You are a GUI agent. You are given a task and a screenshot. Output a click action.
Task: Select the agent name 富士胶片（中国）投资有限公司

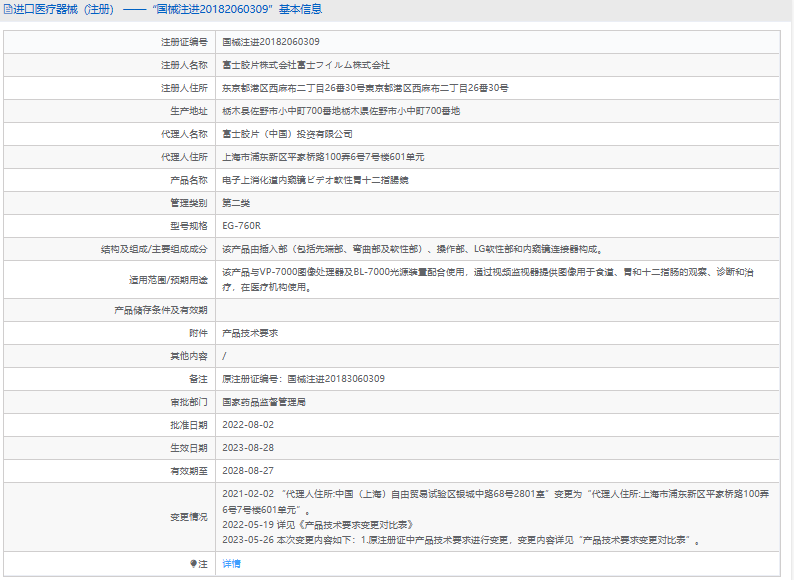[x=287, y=133]
